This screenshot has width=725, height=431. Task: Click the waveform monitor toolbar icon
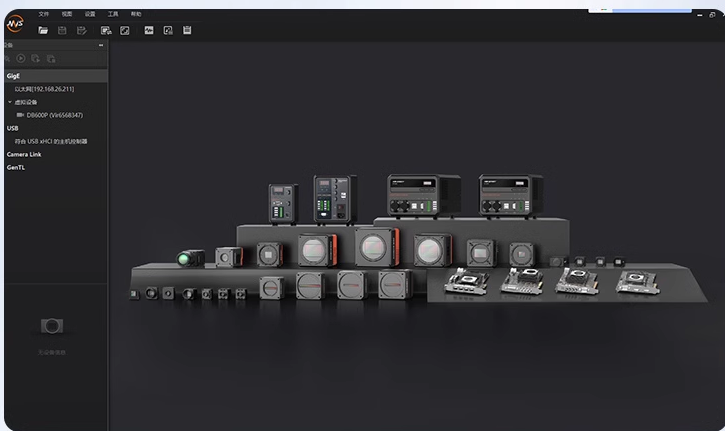coord(149,31)
